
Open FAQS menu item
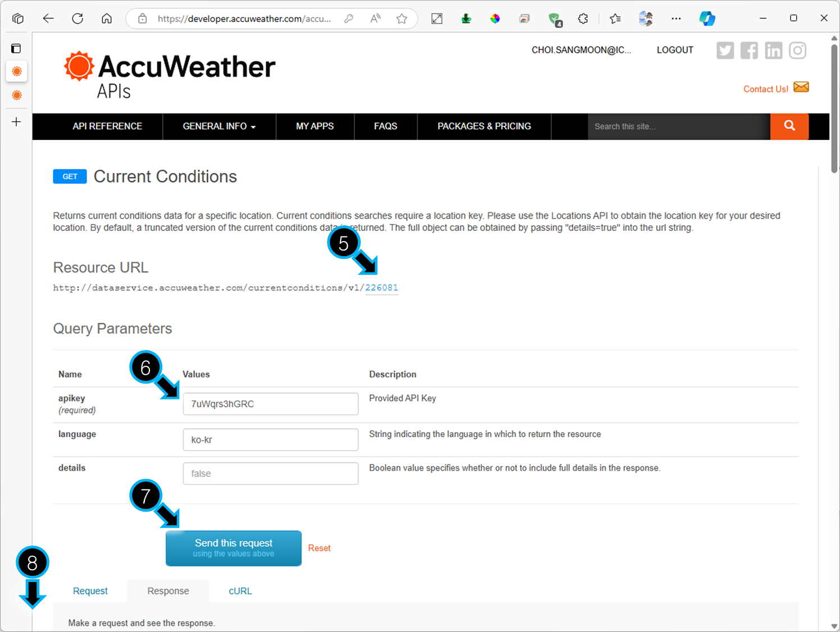tap(385, 126)
